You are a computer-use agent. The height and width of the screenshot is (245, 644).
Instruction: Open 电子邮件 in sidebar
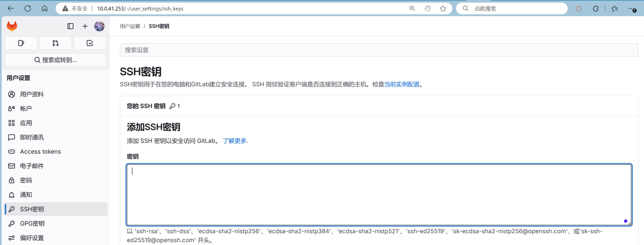(56, 166)
